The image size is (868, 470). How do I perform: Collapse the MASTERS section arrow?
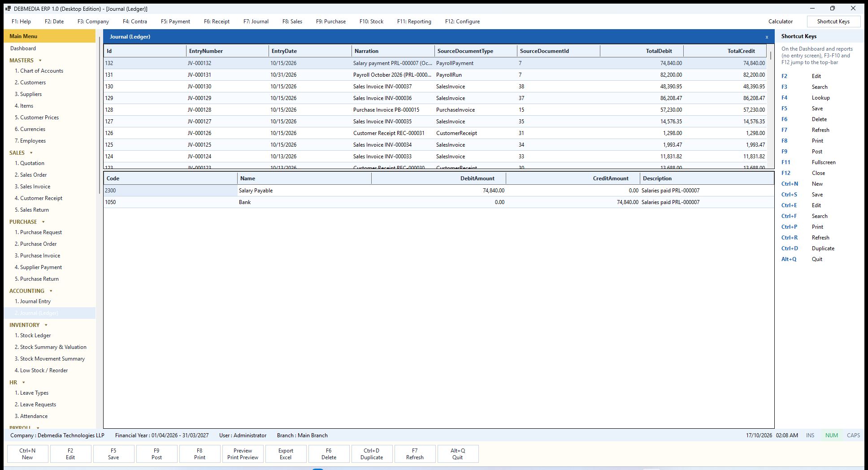[x=40, y=61]
